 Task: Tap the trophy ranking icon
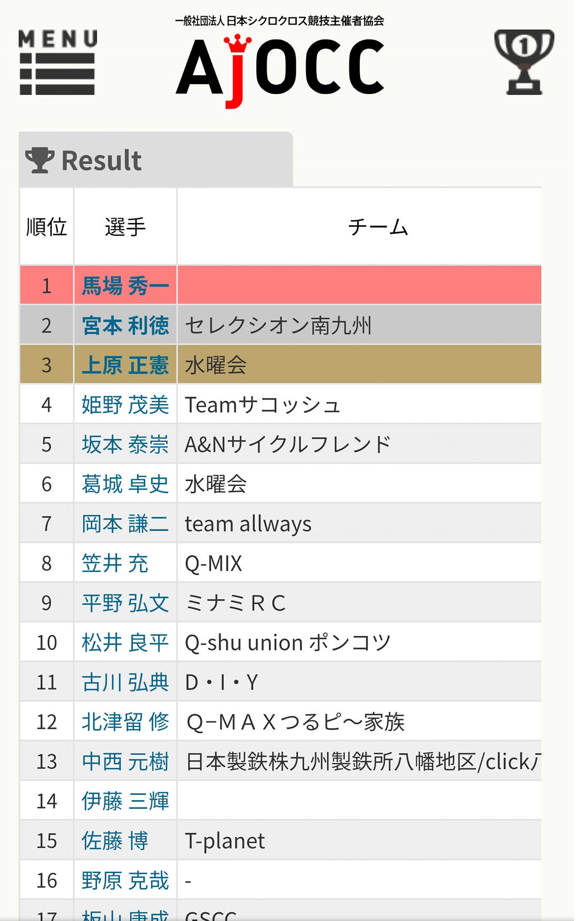pos(524,62)
